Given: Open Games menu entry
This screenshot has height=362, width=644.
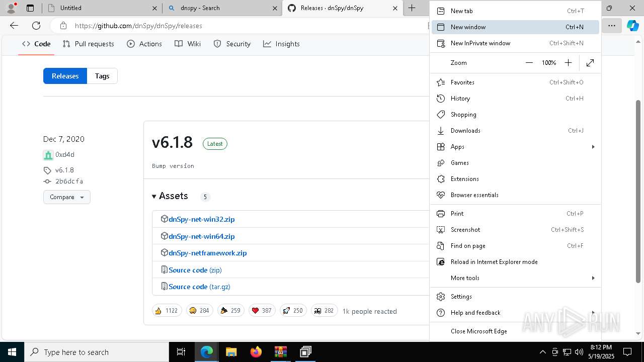Looking at the screenshot, I should pos(515,163).
